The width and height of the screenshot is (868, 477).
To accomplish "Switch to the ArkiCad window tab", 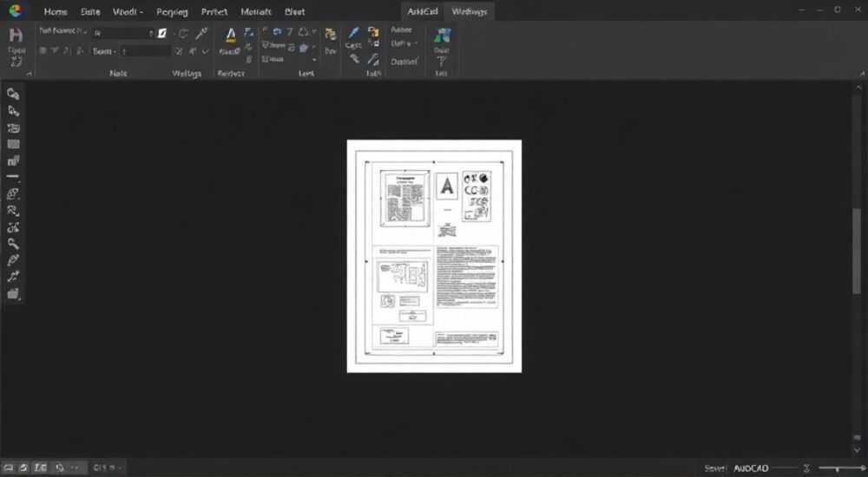I will pyautogui.click(x=423, y=11).
